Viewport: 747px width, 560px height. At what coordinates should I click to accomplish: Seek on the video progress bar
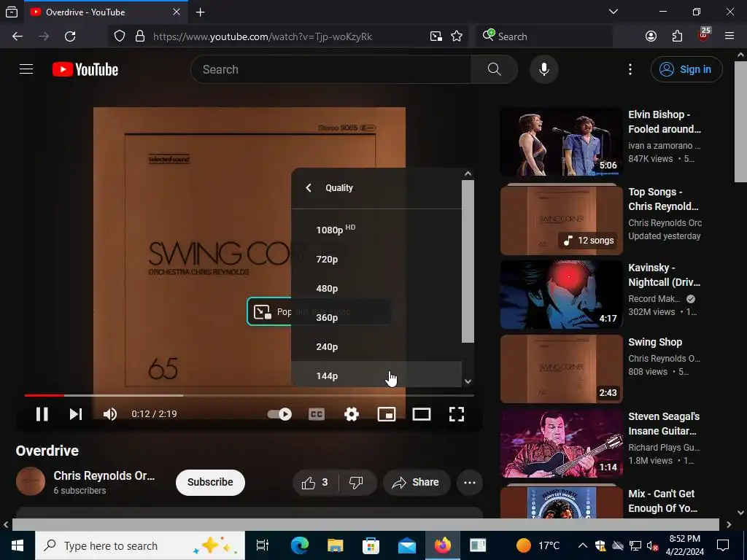click(x=249, y=395)
